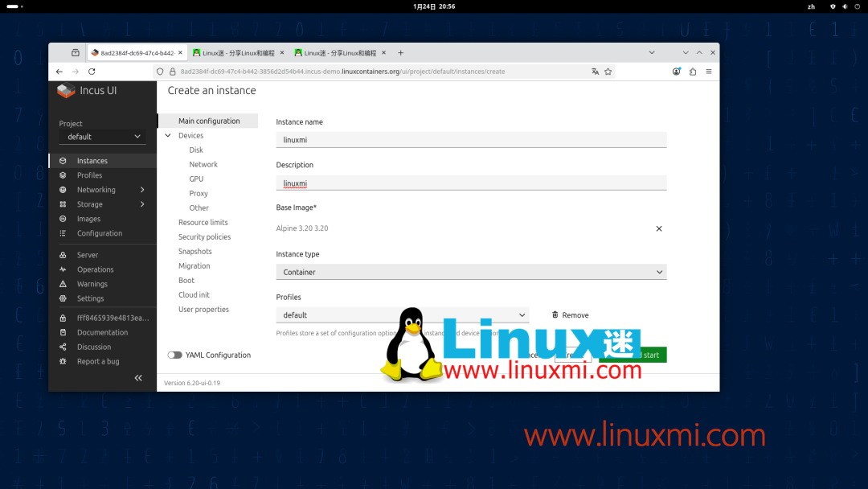The width and height of the screenshot is (868, 489).
Task: Open the list all tabs dropdown
Action: (x=652, y=52)
